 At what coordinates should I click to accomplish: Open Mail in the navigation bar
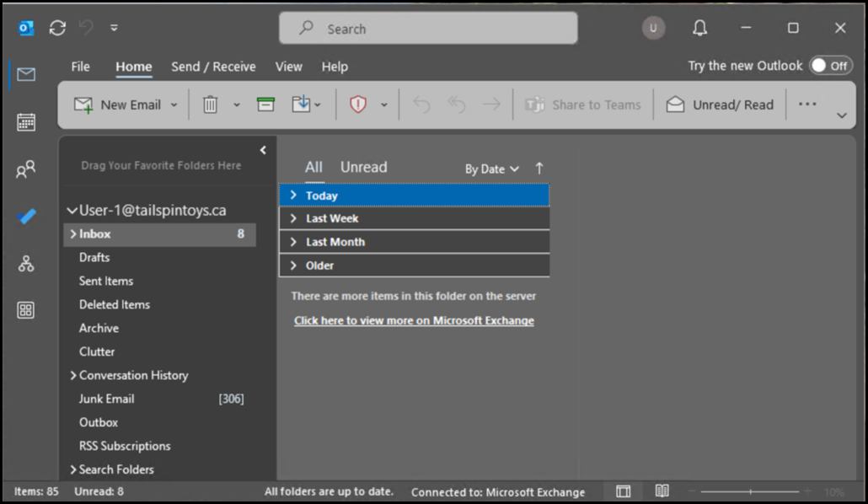click(x=26, y=74)
